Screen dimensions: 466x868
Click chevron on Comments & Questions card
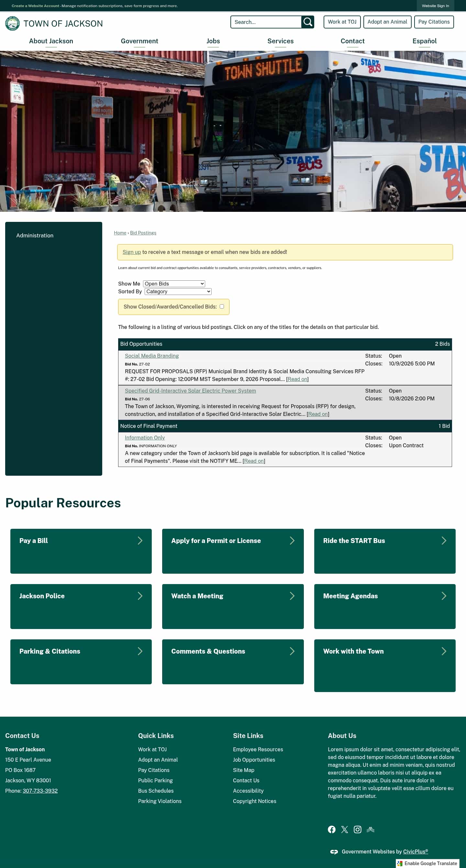pos(292,651)
